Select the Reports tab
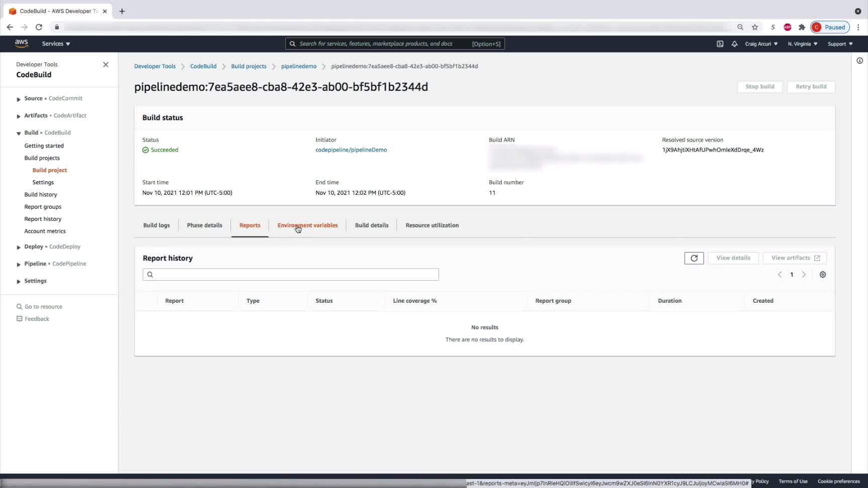This screenshot has height=488, width=868. (250, 225)
